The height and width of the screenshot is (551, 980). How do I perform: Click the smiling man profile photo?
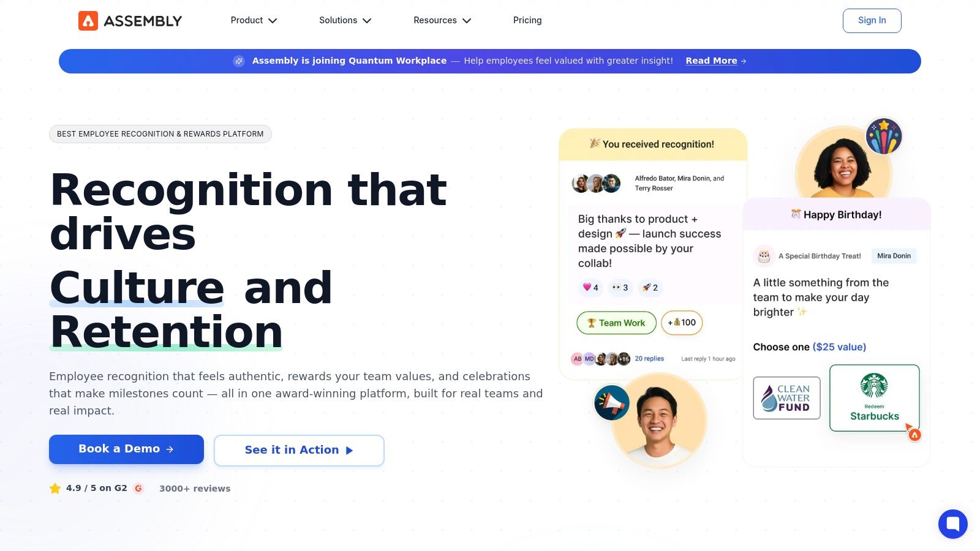[x=659, y=421]
